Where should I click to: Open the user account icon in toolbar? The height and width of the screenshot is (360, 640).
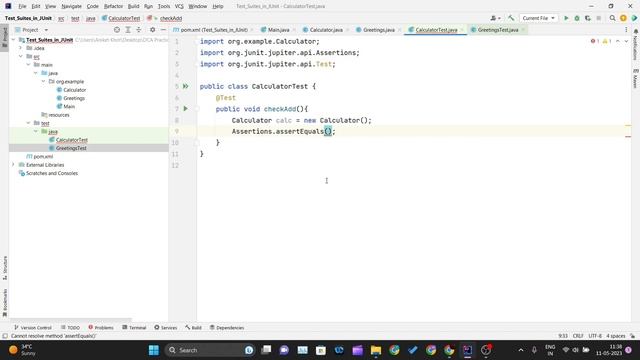click(x=495, y=18)
